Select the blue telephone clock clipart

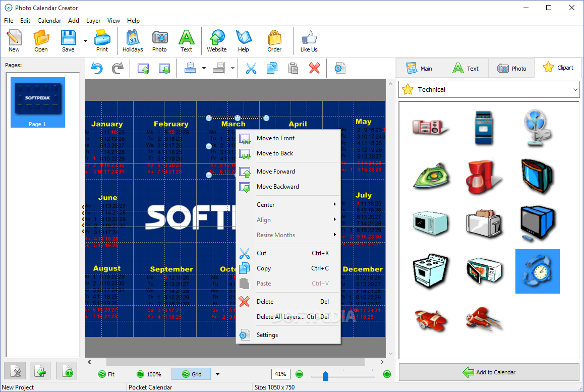coord(538,271)
